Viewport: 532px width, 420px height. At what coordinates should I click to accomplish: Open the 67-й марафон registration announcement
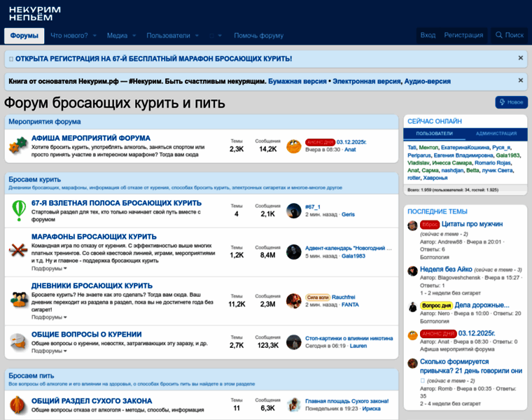(x=154, y=59)
